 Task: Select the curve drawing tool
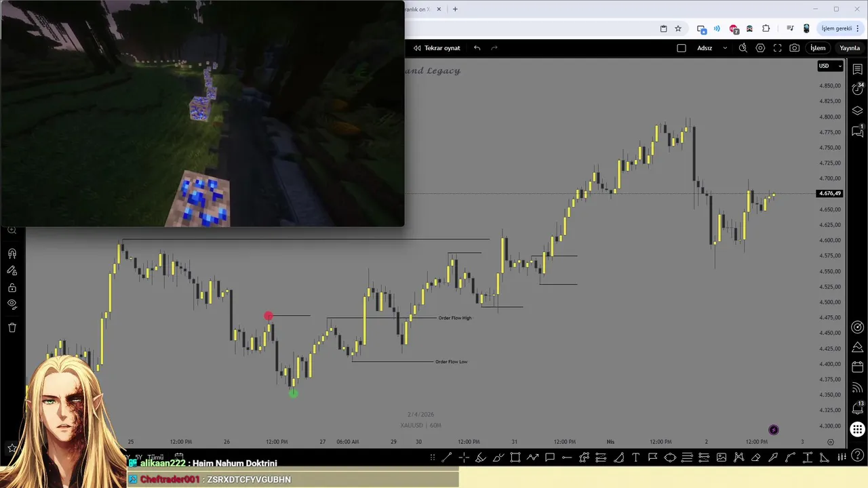(x=791, y=457)
